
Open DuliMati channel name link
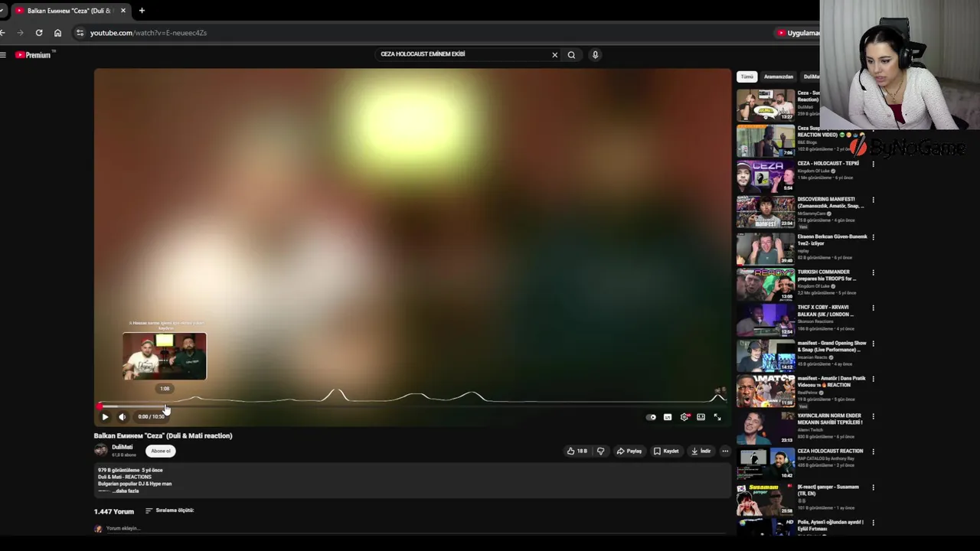[x=122, y=447]
